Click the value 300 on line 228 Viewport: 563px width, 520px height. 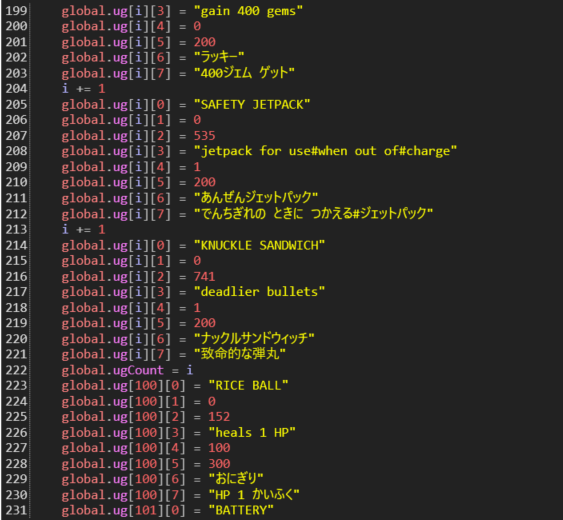point(219,464)
